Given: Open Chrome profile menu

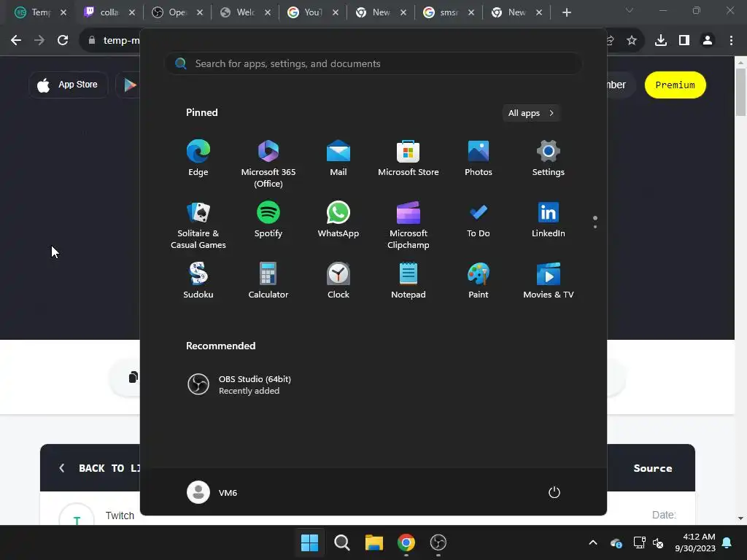Looking at the screenshot, I should (x=708, y=41).
